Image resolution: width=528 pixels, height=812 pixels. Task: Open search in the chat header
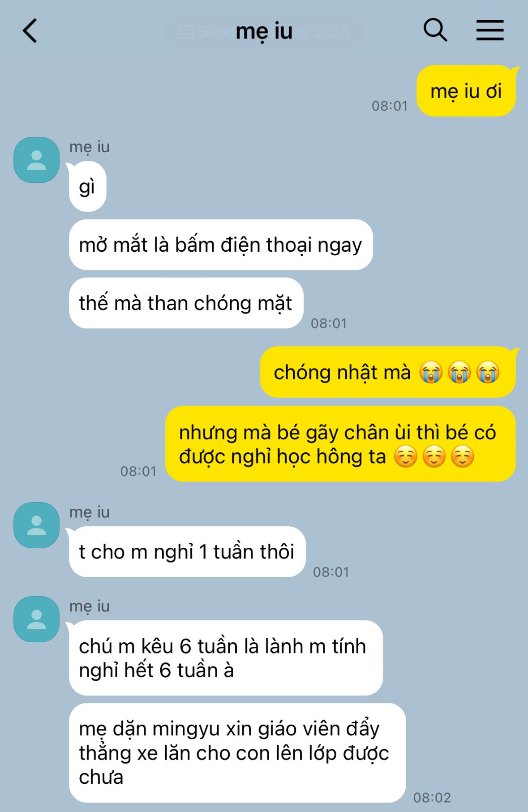click(x=435, y=30)
